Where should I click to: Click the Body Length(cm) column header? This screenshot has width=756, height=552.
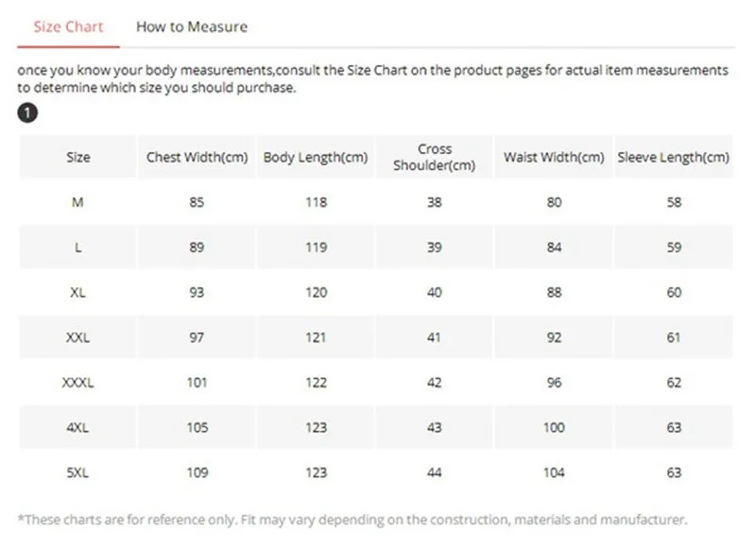tap(316, 157)
